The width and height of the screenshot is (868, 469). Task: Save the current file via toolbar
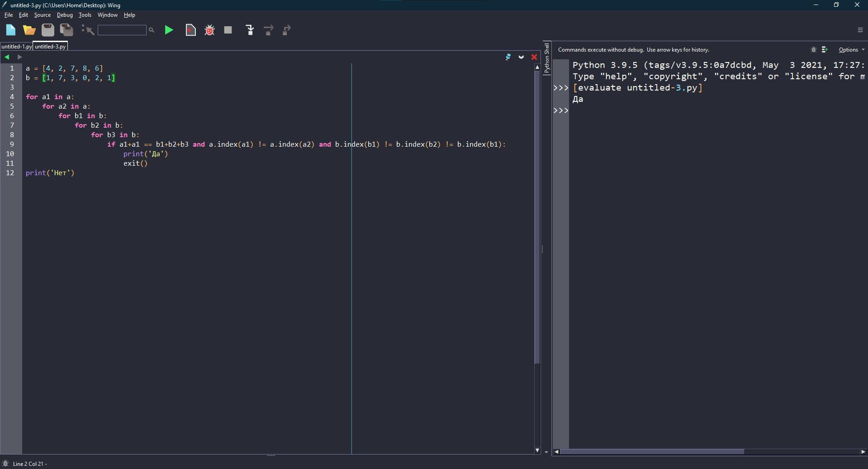click(48, 30)
